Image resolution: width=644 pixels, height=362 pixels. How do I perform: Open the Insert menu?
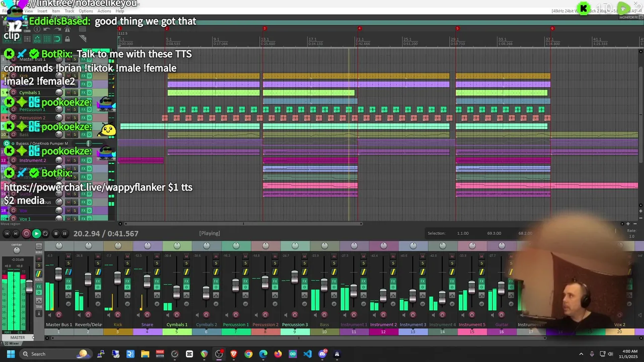(42, 11)
